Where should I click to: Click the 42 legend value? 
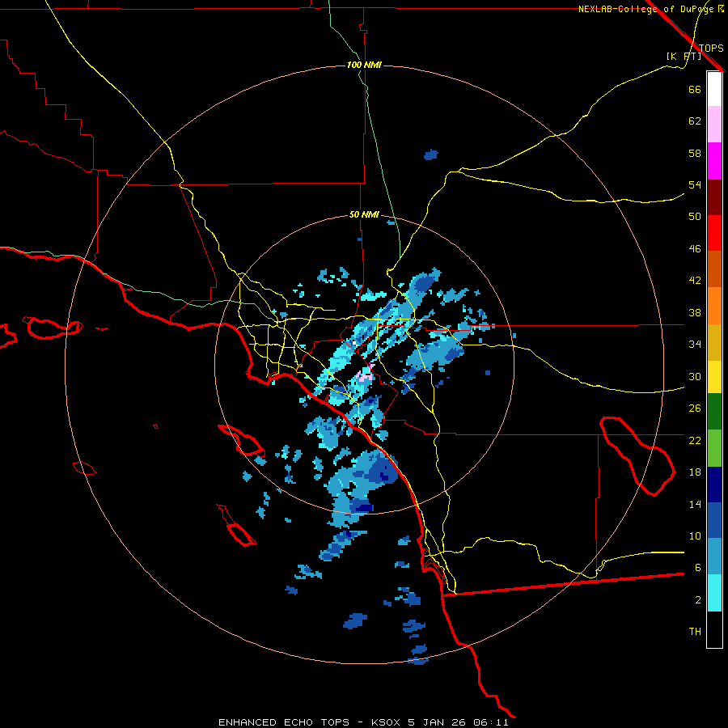coord(695,280)
